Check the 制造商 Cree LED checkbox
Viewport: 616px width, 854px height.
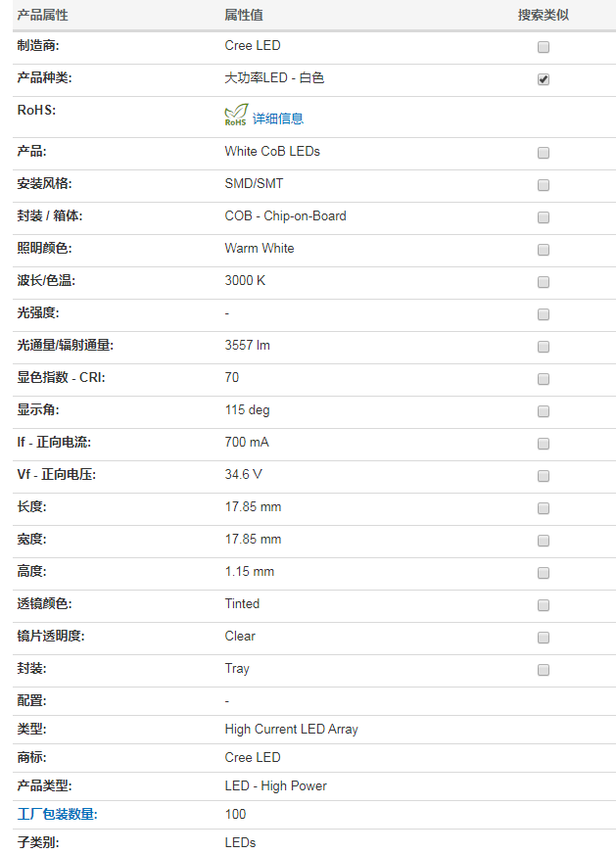coord(543,47)
